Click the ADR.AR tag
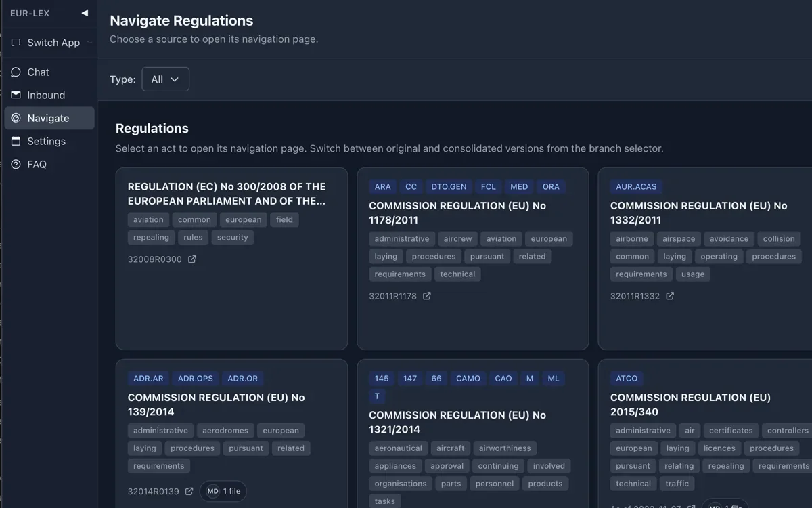The image size is (812, 508). 148,379
